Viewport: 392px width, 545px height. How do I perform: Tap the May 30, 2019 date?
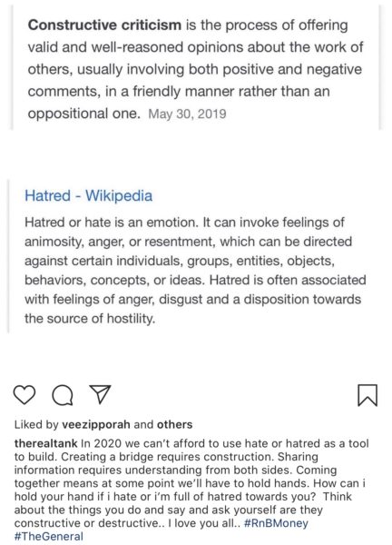coord(187,114)
